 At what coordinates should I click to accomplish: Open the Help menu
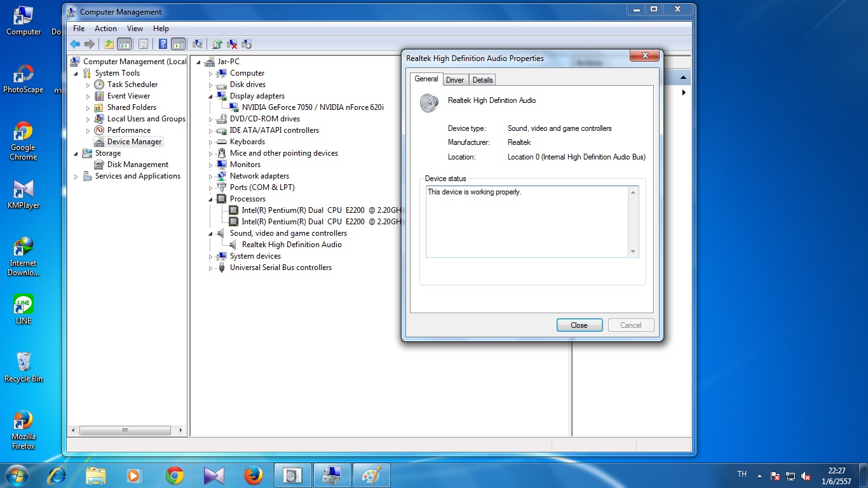point(161,29)
